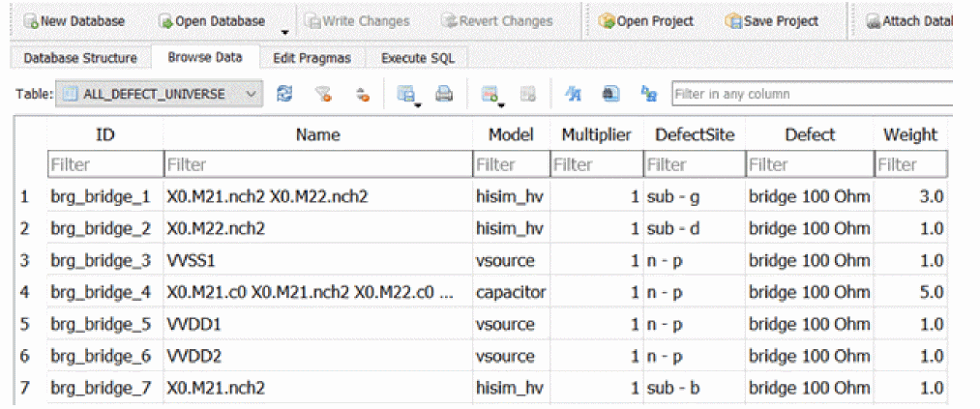Click the New Database button

tap(74, 20)
